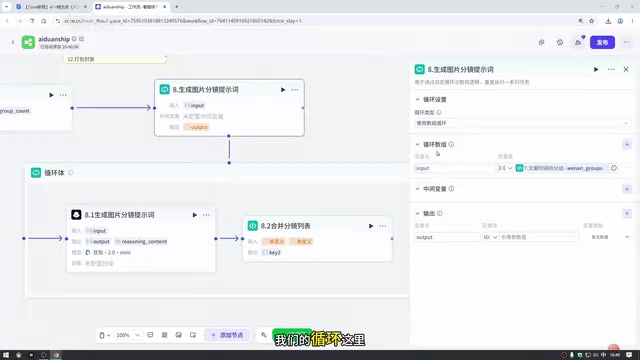The image size is (640, 360).
Task: Click the output reference value field
Action: [539, 237]
